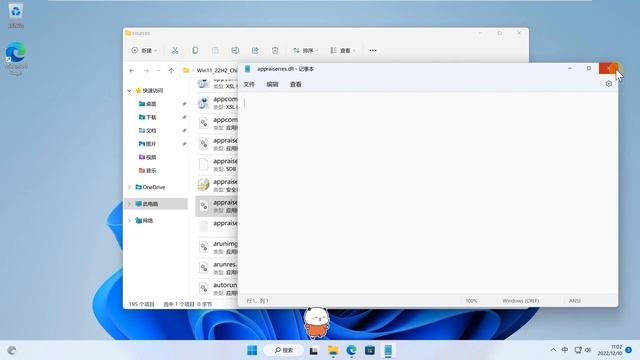Screen dimensions: 640x360
Task: Click pin icon next to 文档
Action: click(x=184, y=131)
